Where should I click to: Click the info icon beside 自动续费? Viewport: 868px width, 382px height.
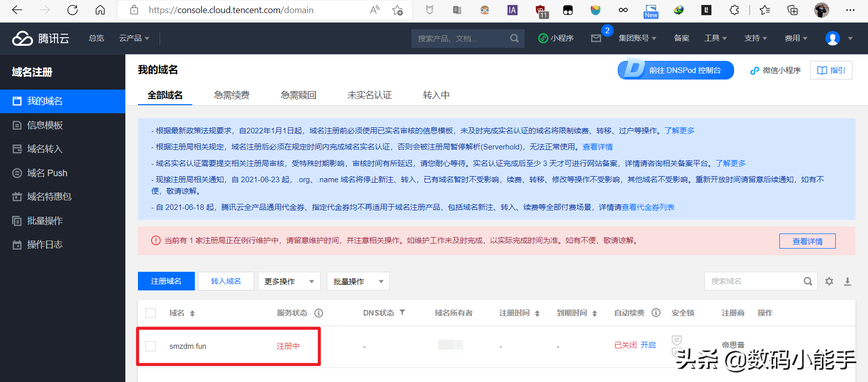coord(656,313)
